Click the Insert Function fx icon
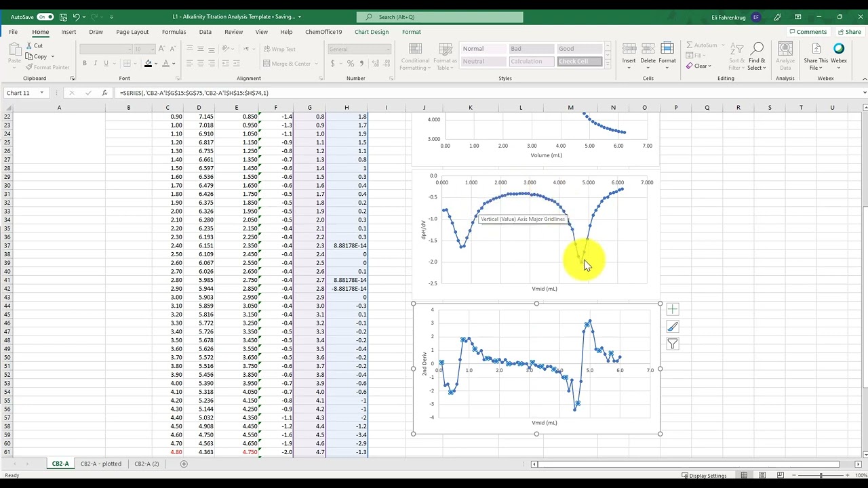This screenshot has width=868, height=488. (x=104, y=93)
